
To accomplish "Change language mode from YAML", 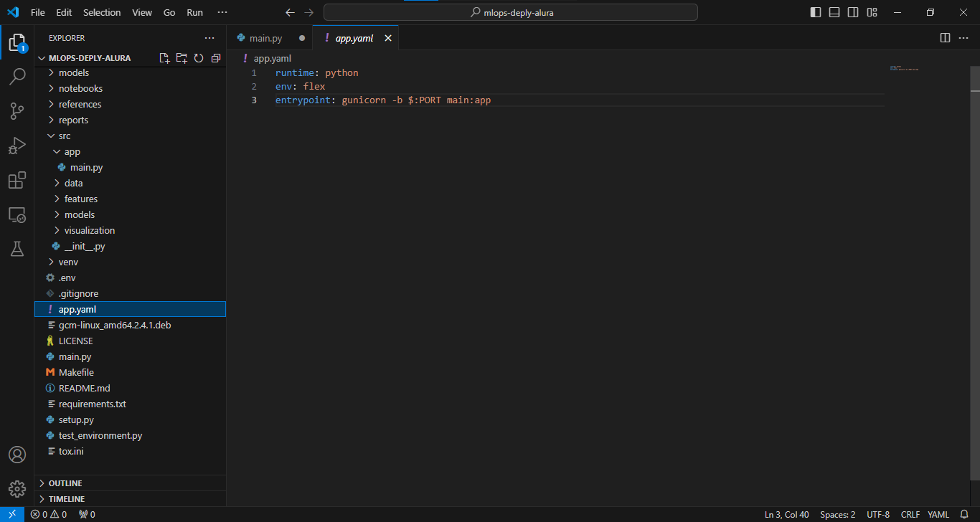I will pyautogui.click(x=938, y=514).
